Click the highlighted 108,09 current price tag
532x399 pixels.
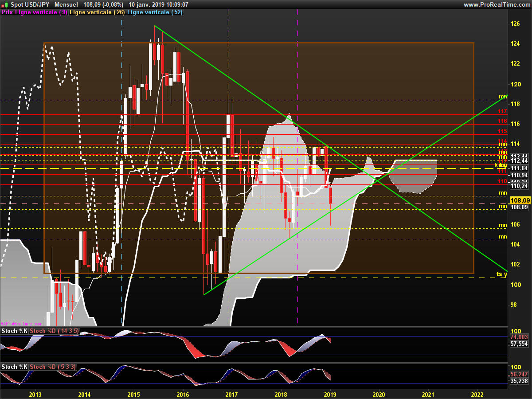pos(520,200)
